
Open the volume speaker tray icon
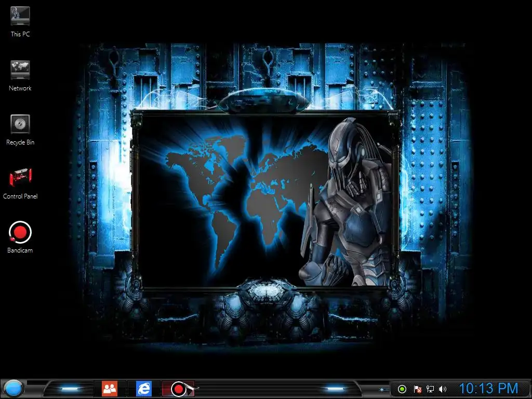tap(443, 389)
